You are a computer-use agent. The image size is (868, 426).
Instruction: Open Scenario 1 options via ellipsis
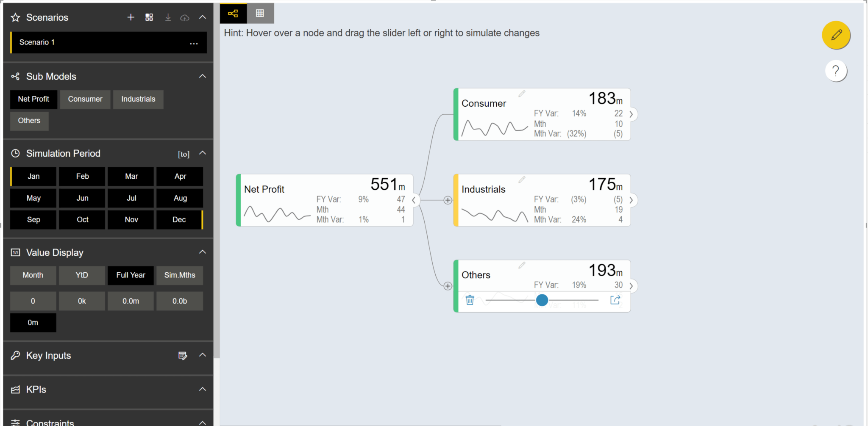(194, 43)
